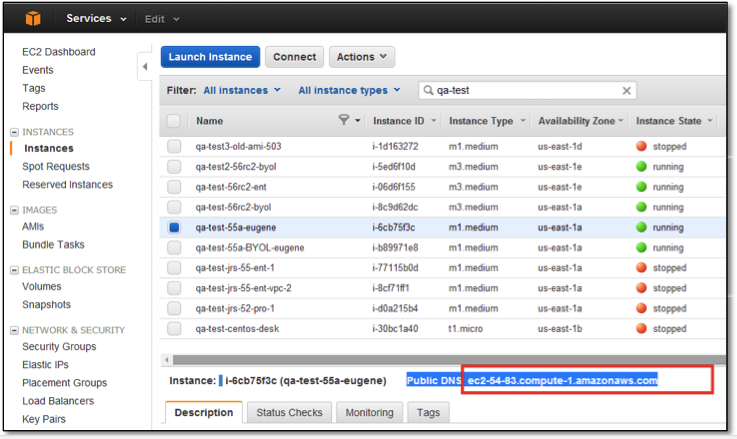
Task: Click the magnifier icon in search box
Action: tap(428, 90)
